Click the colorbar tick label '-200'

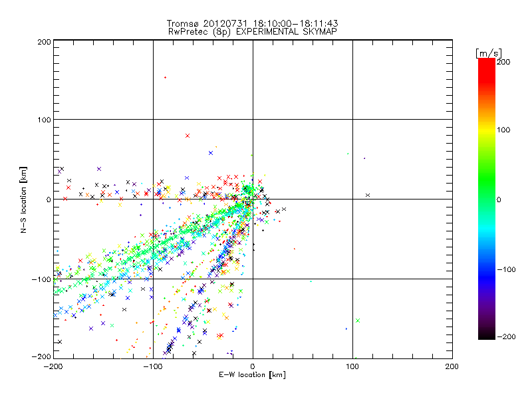[506, 336]
